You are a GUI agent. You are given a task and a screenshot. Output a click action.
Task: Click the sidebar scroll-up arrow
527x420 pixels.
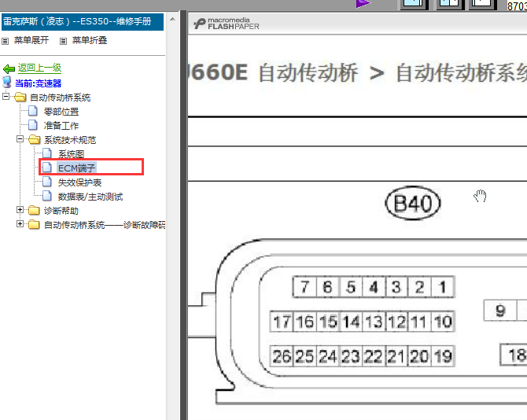[x=172, y=19]
